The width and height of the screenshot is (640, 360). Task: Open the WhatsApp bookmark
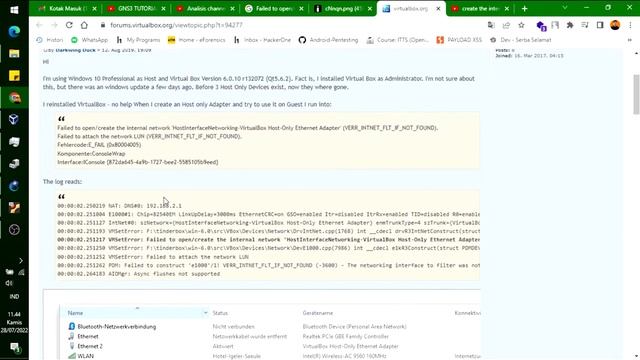[89, 40]
